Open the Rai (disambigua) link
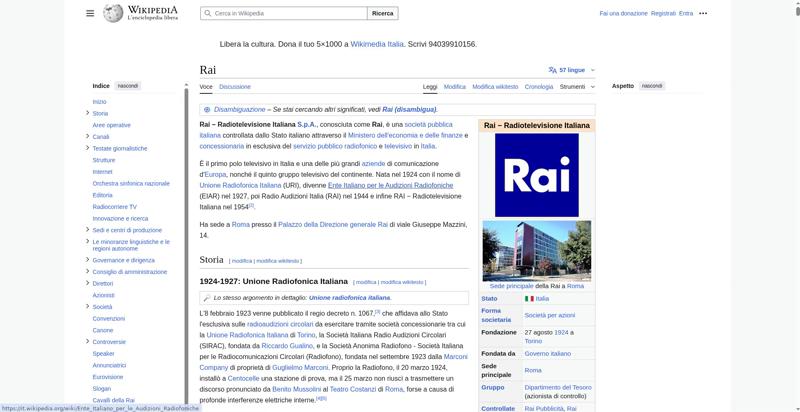 click(x=409, y=110)
